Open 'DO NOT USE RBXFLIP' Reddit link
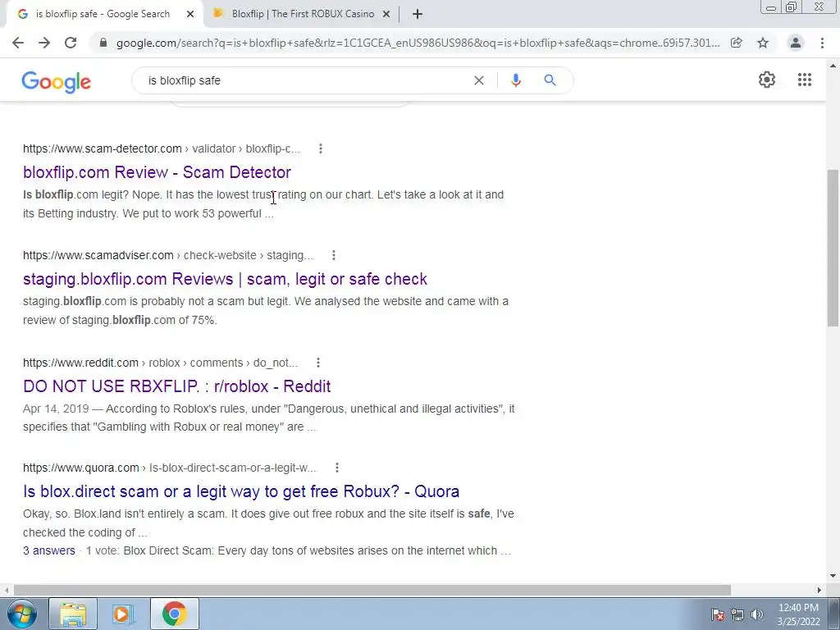The height and width of the screenshot is (630, 840). [177, 386]
